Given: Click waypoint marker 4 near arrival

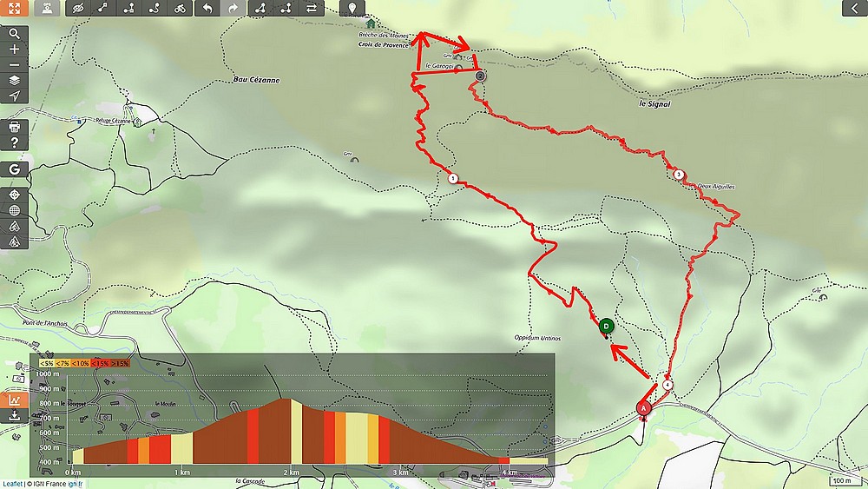Looking at the screenshot, I should tap(668, 385).
